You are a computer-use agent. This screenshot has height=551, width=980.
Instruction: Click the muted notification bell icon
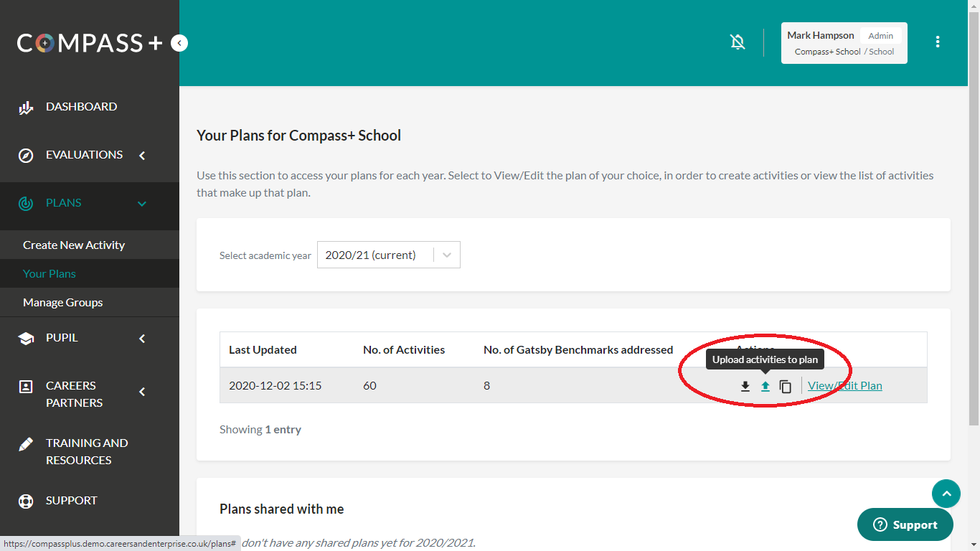738,42
